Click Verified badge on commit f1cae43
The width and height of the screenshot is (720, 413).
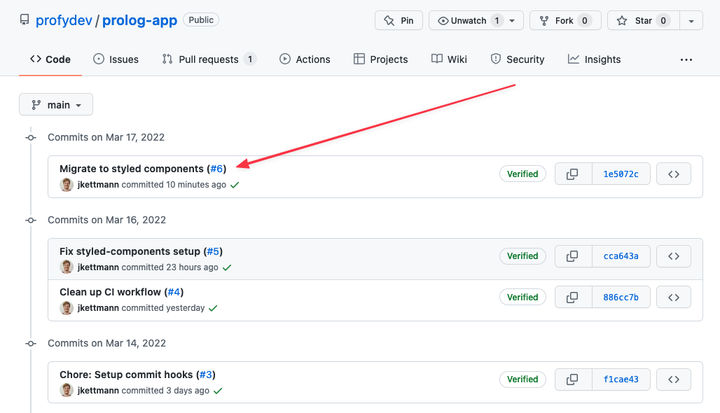pos(523,379)
